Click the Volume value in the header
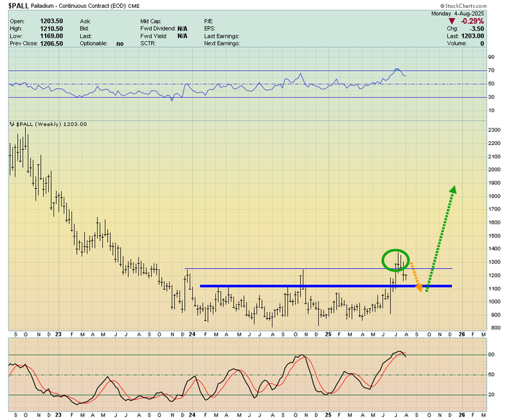 tap(481, 43)
